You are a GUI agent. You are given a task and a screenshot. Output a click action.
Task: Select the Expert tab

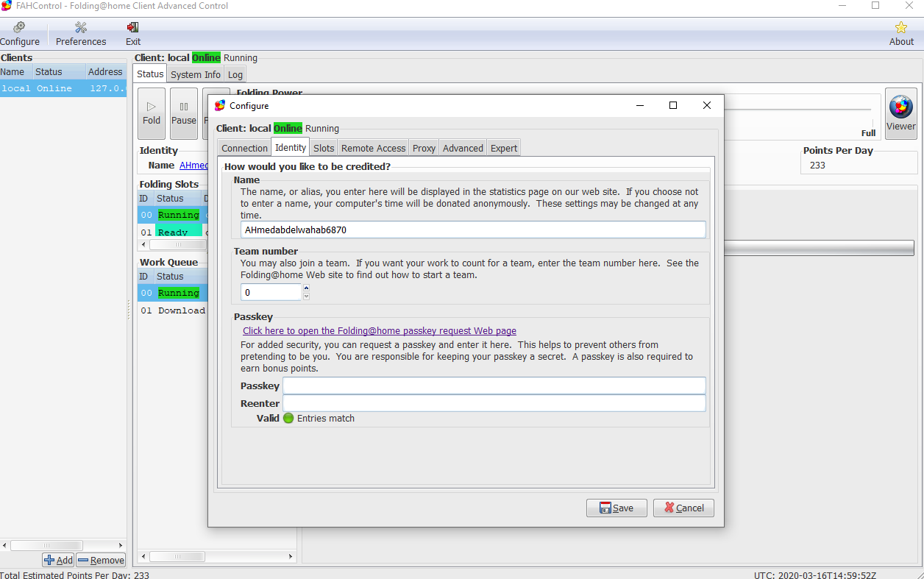(504, 148)
